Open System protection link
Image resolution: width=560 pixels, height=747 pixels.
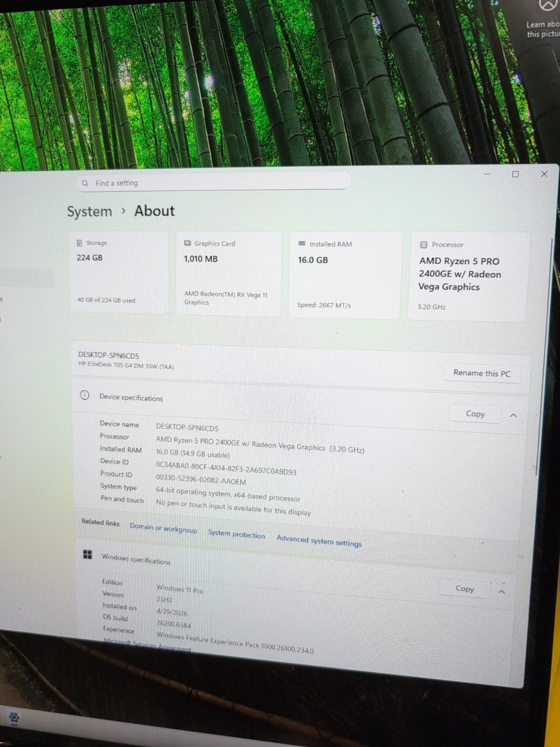tap(237, 534)
